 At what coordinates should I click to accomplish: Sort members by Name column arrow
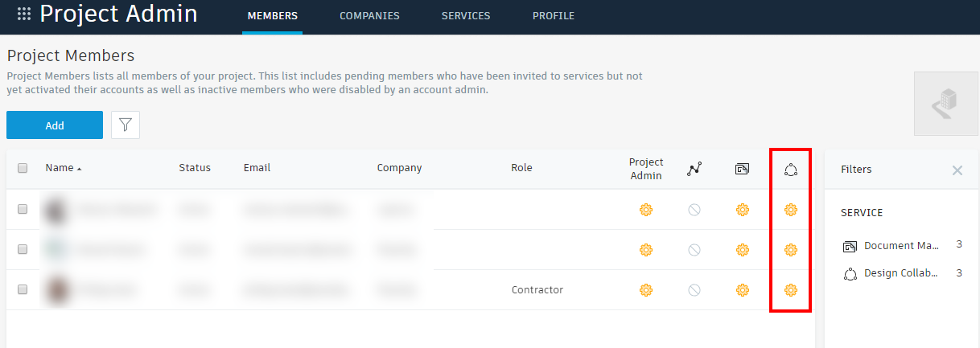point(79,169)
